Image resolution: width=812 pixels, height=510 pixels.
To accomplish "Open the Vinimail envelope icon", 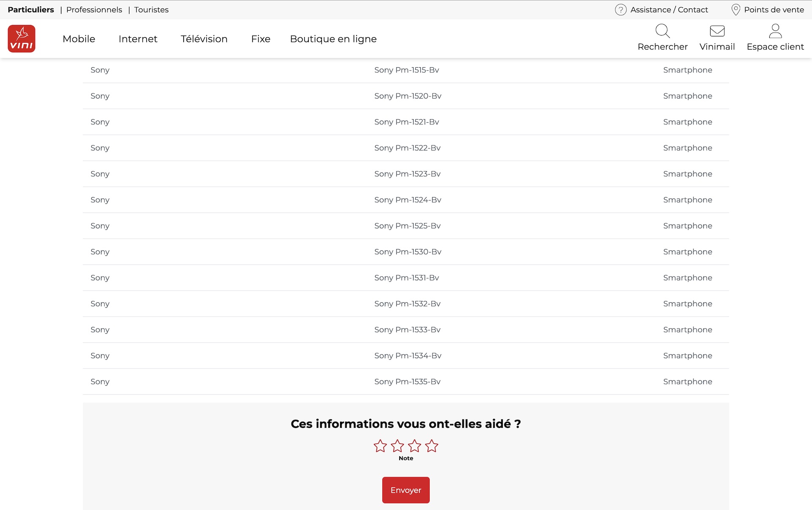I will (x=717, y=31).
